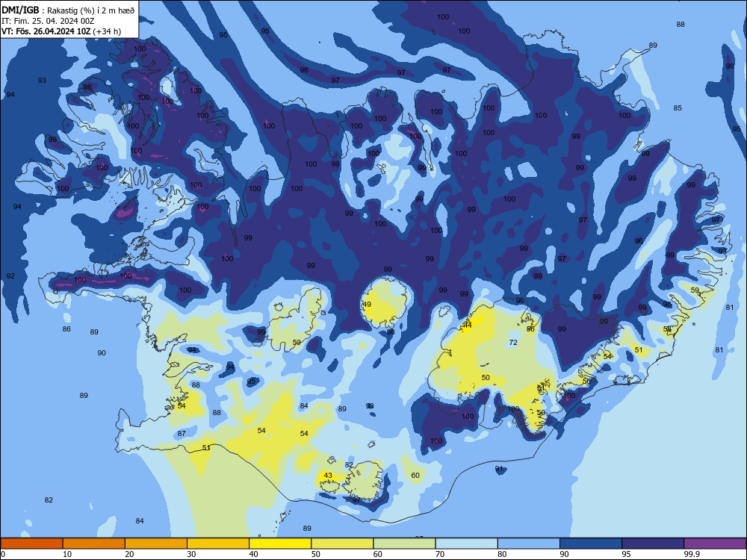The width and height of the screenshot is (747, 560).
Task: Click the '99.9' label under the legend bar
Action: pyautogui.click(x=691, y=554)
